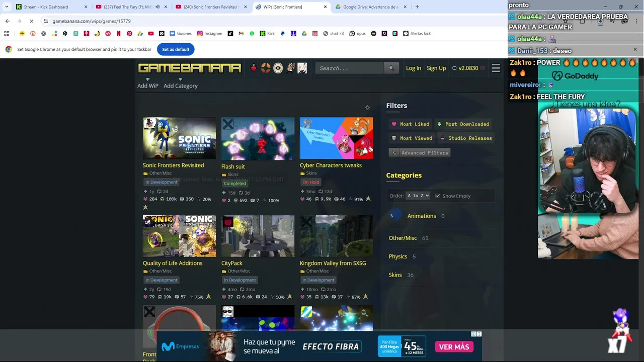Image resolution: width=644 pixels, height=362 pixels.
Task: Stop loading the page
Action: point(31,21)
